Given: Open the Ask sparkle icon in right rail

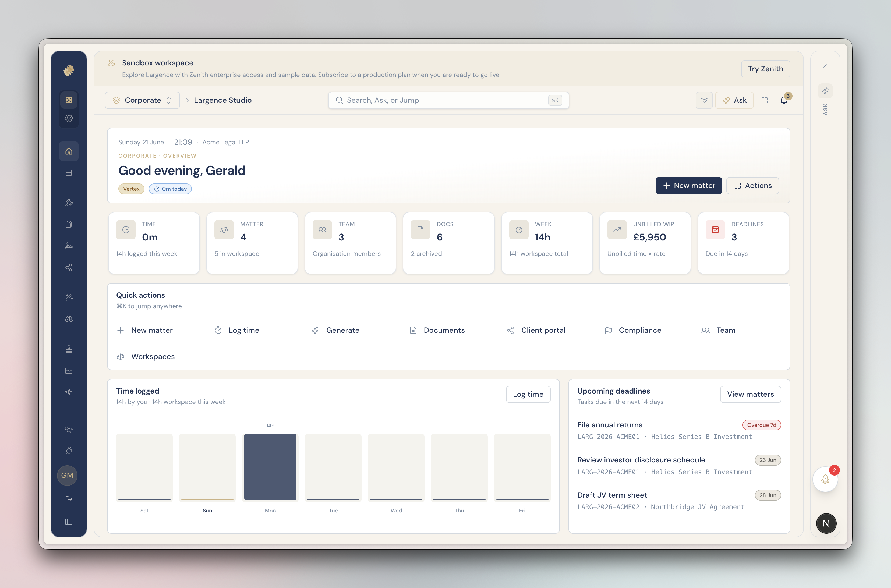Looking at the screenshot, I should tap(825, 91).
